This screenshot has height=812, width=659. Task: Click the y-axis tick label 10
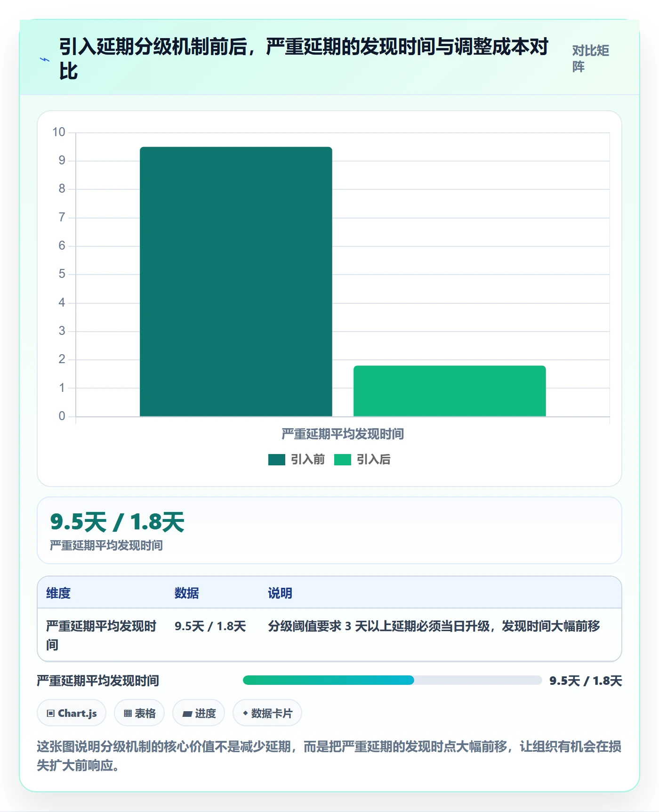point(59,132)
